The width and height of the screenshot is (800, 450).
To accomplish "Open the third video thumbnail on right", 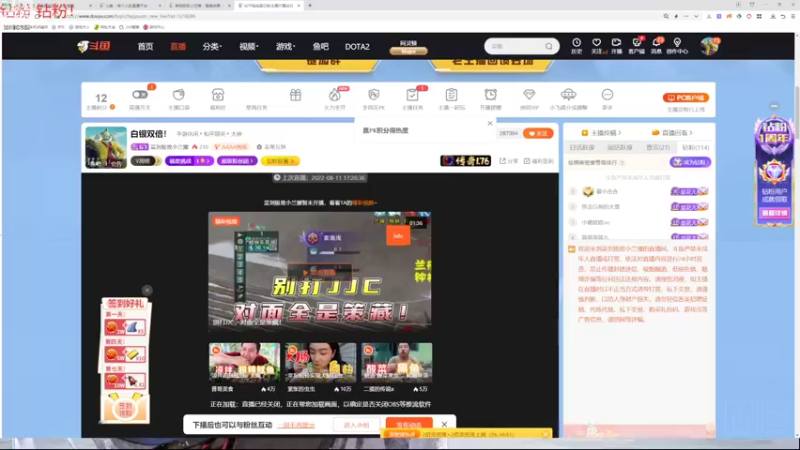I will click(x=396, y=363).
